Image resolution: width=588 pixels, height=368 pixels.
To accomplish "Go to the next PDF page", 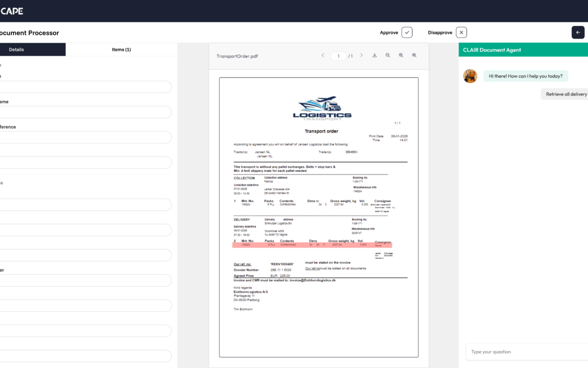I will 362,56.
